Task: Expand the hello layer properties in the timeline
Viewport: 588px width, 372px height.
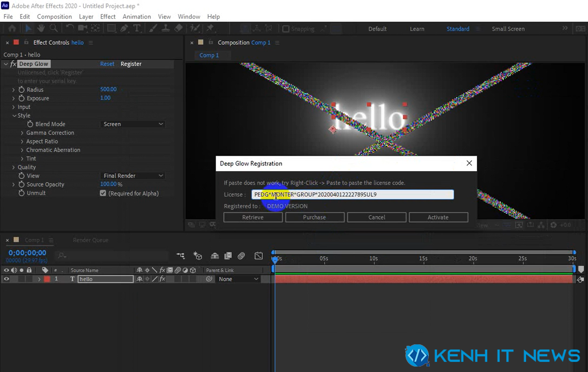Action: click(x=39, y=279)
